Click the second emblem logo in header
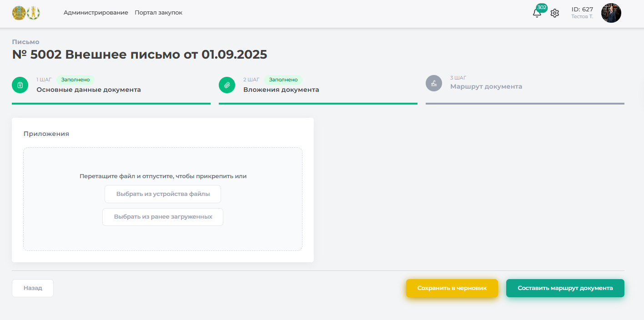The image size is (644, 320). [x=34, y=13]
